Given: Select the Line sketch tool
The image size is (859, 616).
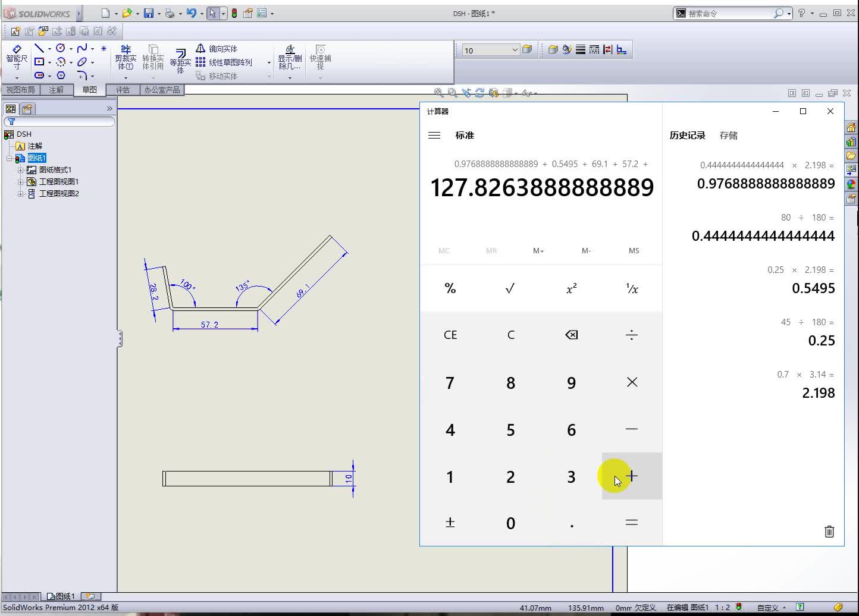Looking at the screenshot, I should (x=39, y=48).
